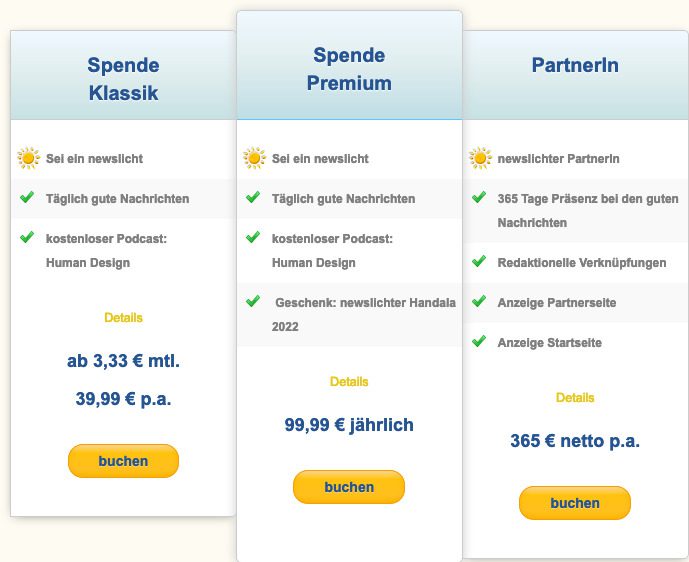Click Klassik checkmark beside Täglich gute Nachrichten
Image resolution: width=689 pixels, height=562 pixels.
(x=27, y=197)
